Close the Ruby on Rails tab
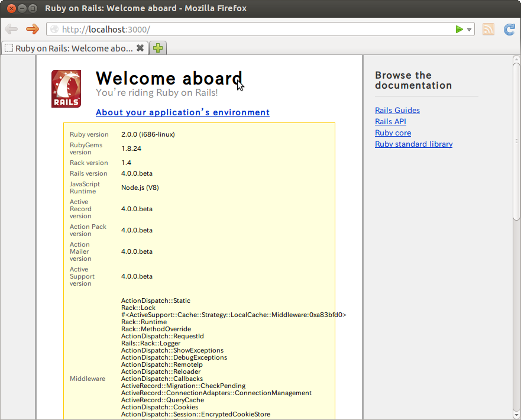The width and height of the screenshot is (521, 420). point(140,49)
